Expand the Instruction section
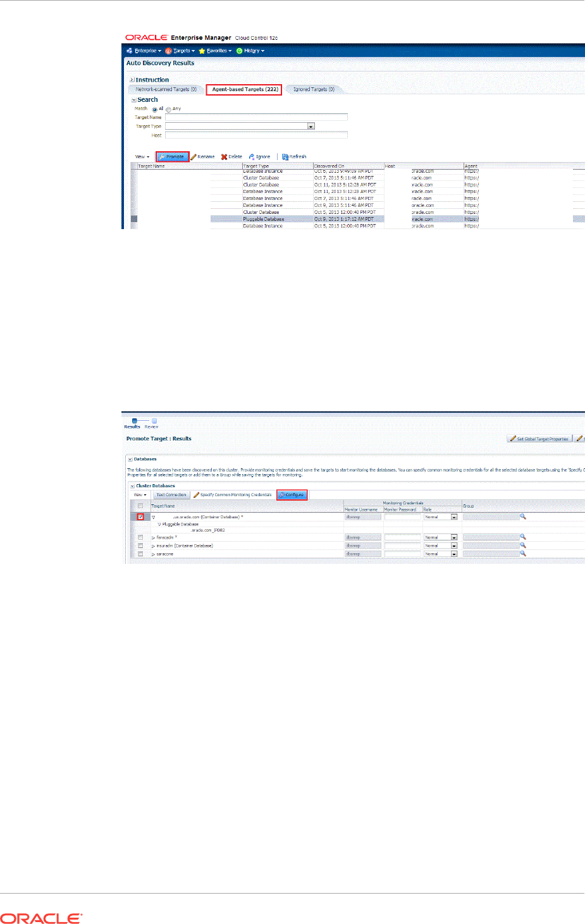The height and width of the screenshot is (924, 585). point(132,80)
